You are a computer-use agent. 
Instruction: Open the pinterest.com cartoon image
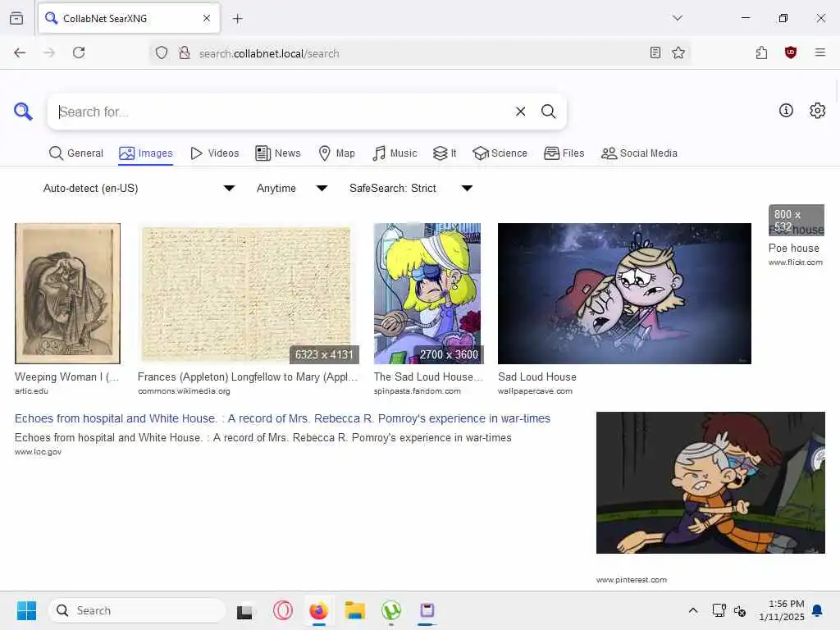click(710, 482)
